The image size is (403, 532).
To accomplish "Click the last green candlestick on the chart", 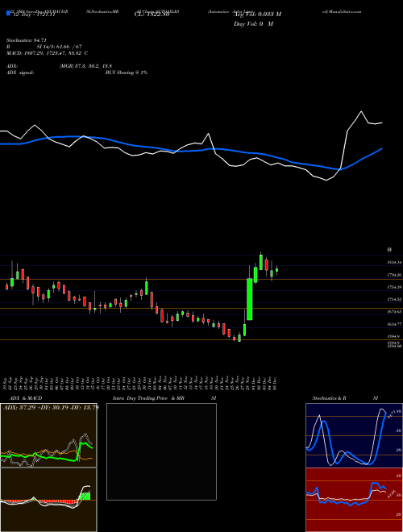I will pyautogui.click(x=276, y=270).
